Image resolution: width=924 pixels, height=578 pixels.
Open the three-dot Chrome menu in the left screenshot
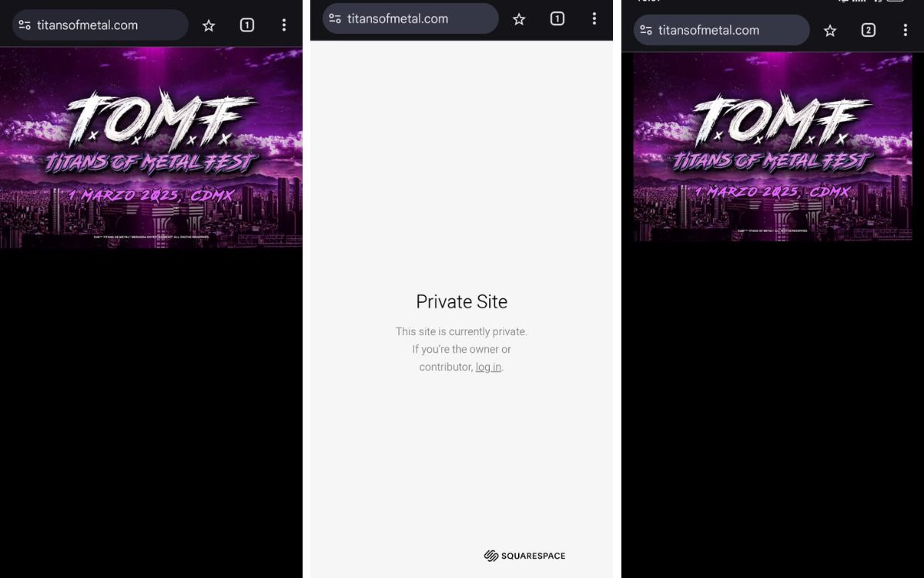pyautogui.click(x=284, y=25)
